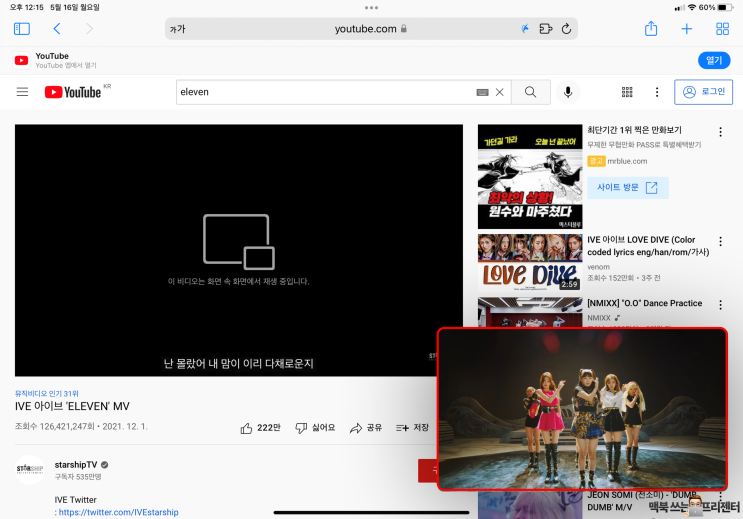Tap YouTube app banner icon

pos(21,61)
